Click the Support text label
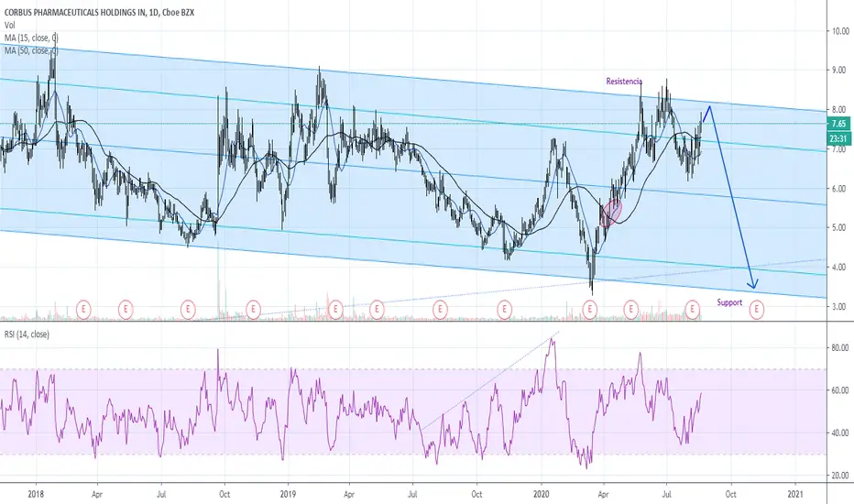 coord(729,302)
